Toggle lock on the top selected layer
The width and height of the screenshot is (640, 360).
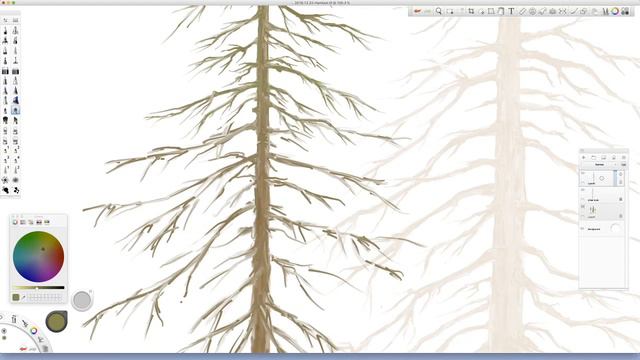(x=621, y=182)
